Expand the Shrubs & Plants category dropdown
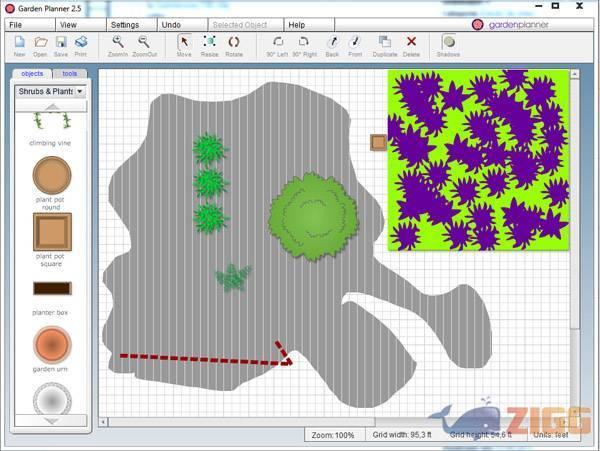 coord(80,92)
